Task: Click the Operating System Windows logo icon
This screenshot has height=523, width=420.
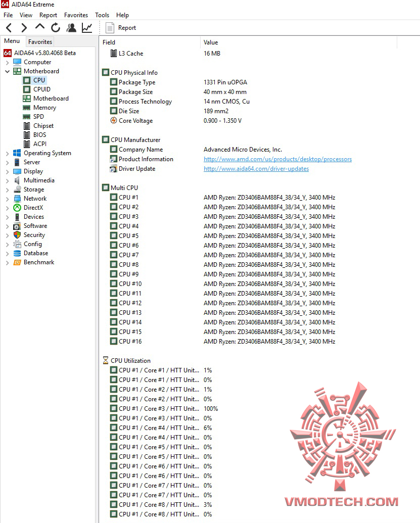Action: (x=17, y=153)
